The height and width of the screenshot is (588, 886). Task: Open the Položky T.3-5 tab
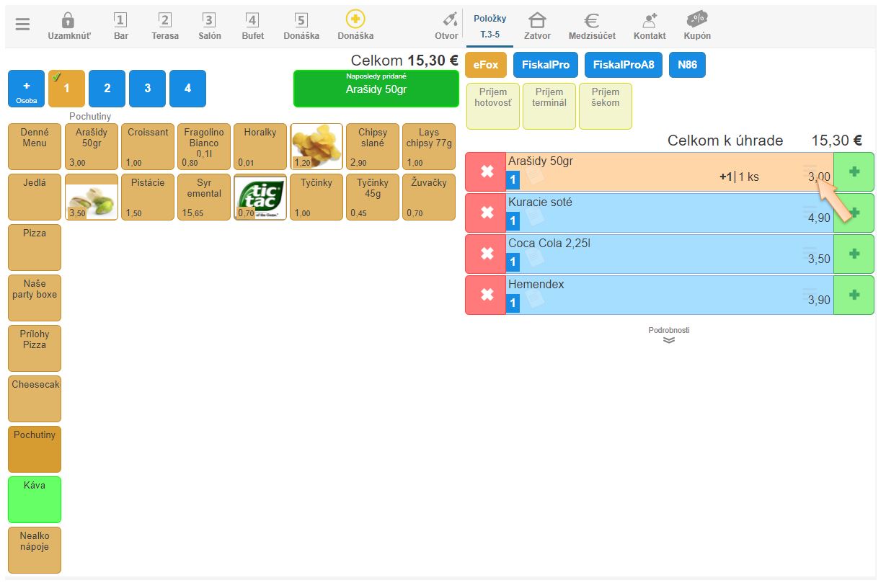coord(489,26)
